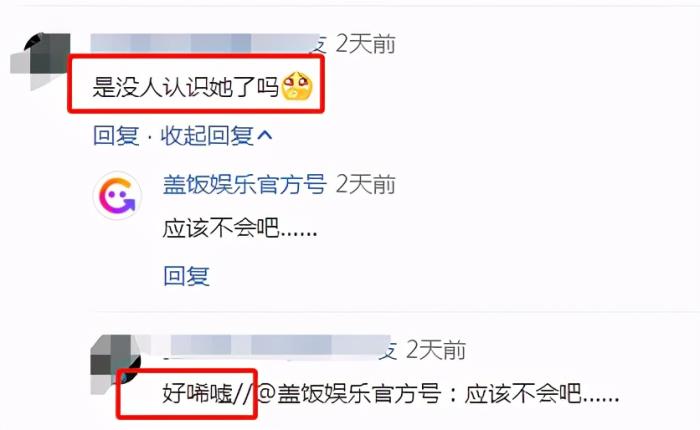Click the 2天前 timestamp on the bottom comment
Viewport: 700px width, 430px height.
(x=436, y=350)
